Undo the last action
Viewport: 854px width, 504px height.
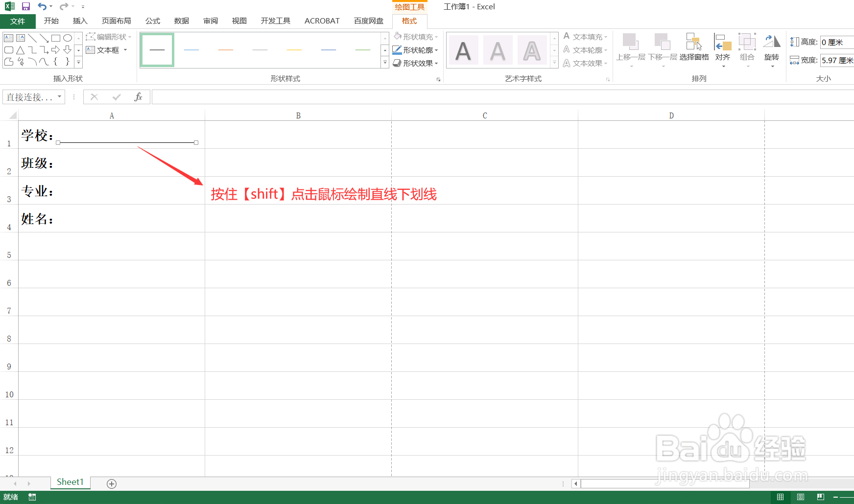click(43, 6)
